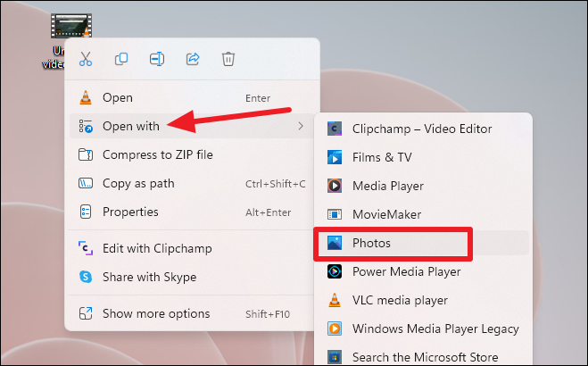
Task: Click the zipped folder icon
Action: (86, 154)
